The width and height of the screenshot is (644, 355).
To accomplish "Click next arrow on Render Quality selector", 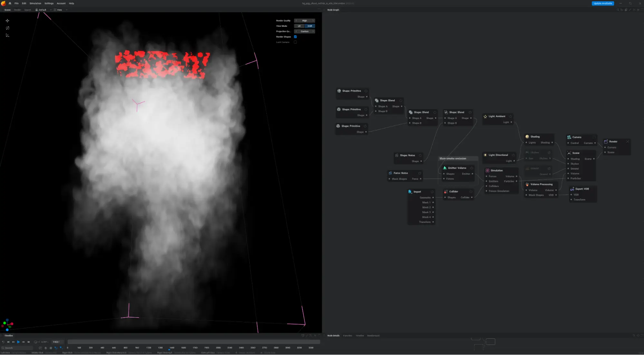I will point(312,21).
